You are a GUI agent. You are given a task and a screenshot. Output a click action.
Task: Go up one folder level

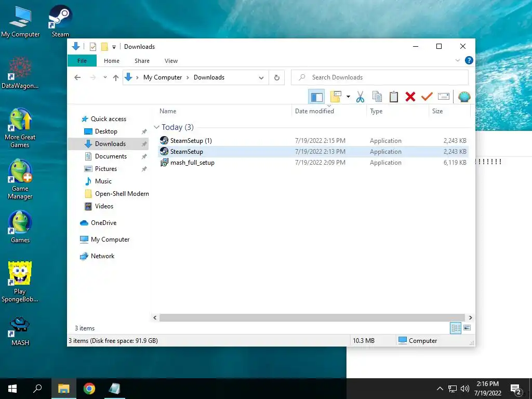(x=116, y=78)
